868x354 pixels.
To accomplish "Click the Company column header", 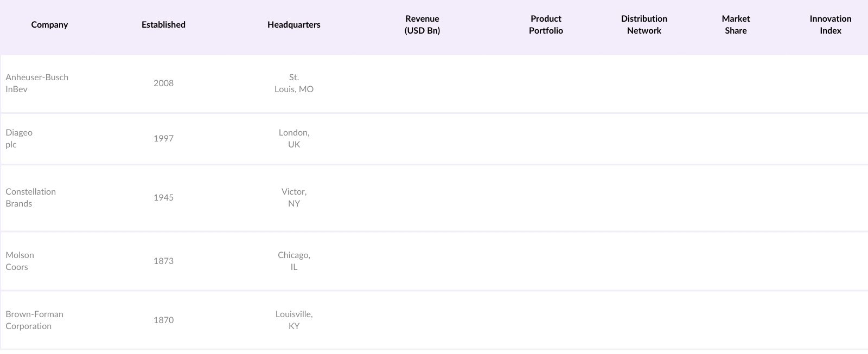I will tap(49, 24).
